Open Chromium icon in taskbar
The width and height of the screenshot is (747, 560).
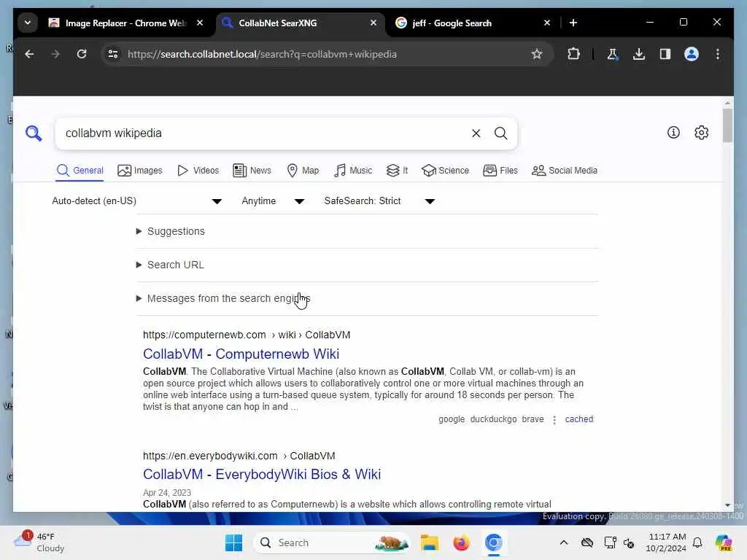point(494,542)
